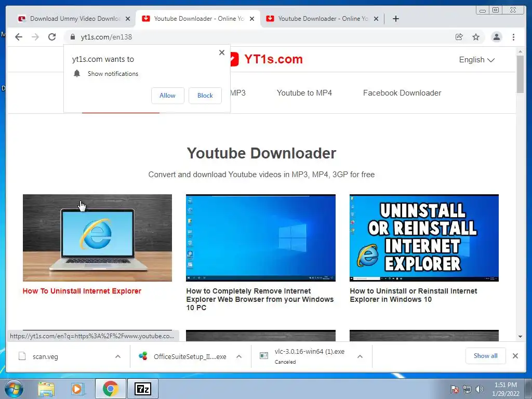Image resolution: width=532 pixels, height=399 pixels.
Task: Click the network tray icon
Action: pyautogui.click(x=467, y=389)
